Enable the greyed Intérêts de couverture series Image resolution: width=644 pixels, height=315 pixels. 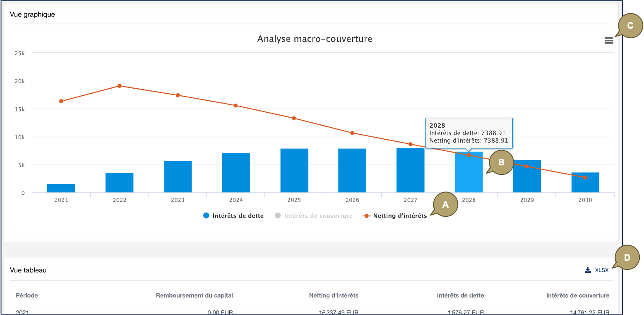[318, 216]
